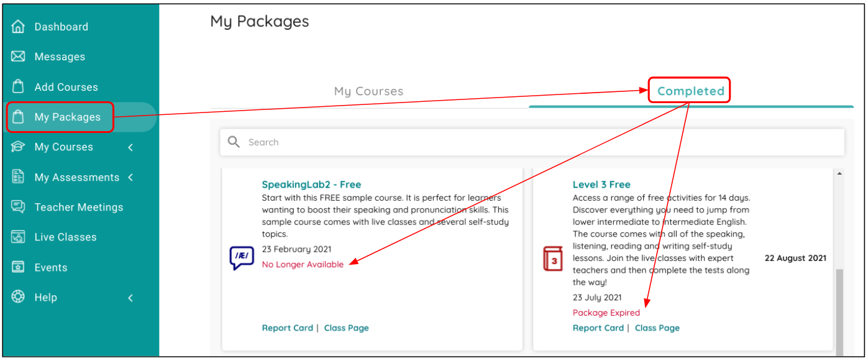
Task: Open Report Card for SpeakingLab2 - Free
Action: (287, 328)
